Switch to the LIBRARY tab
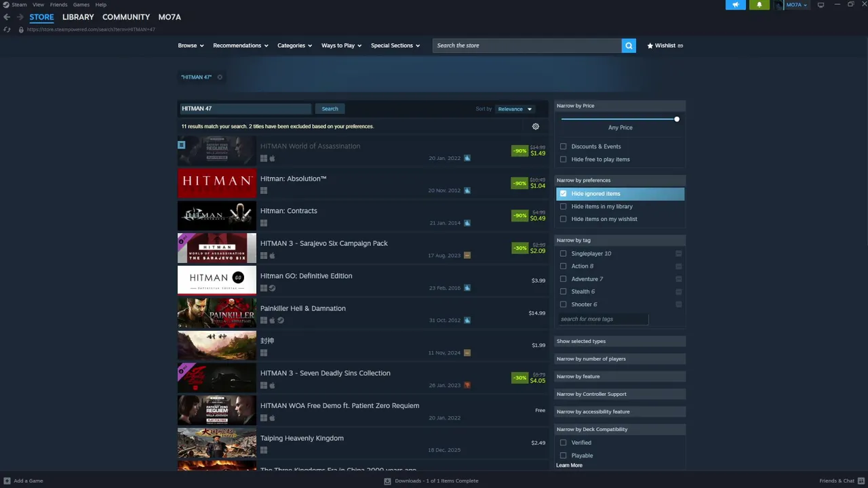 tap(78, 17)
